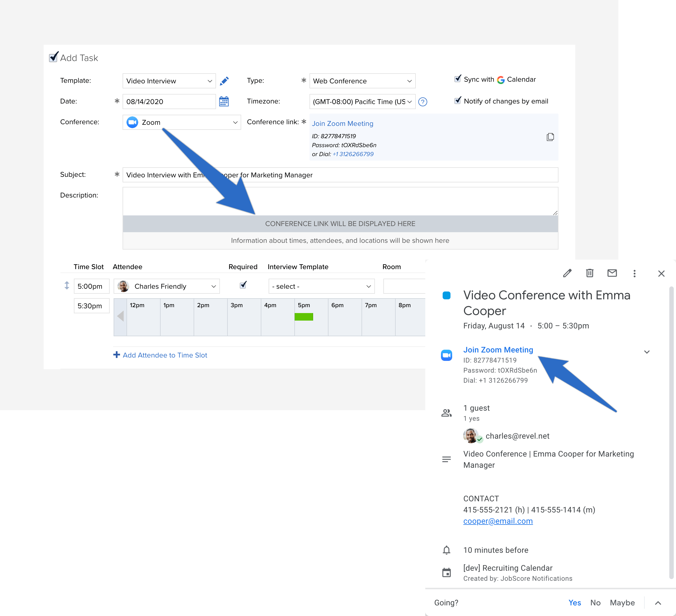This screenshot has width=676, height=616.
Task: Open the Conference dropdown showing Zoom
Action: click(181, 123)
